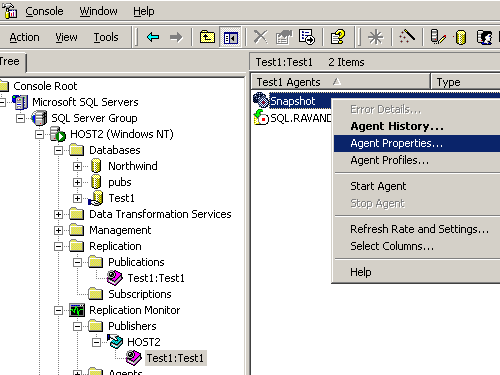Choose Select Columns in context menu
The height and width of the screenshot is (375, 500).
[x=417, y=246]
